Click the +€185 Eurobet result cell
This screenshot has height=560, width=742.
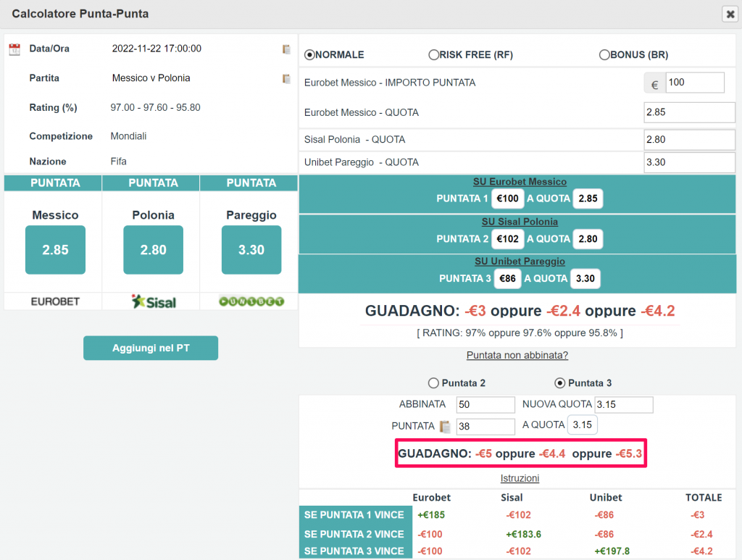[431, 514]
